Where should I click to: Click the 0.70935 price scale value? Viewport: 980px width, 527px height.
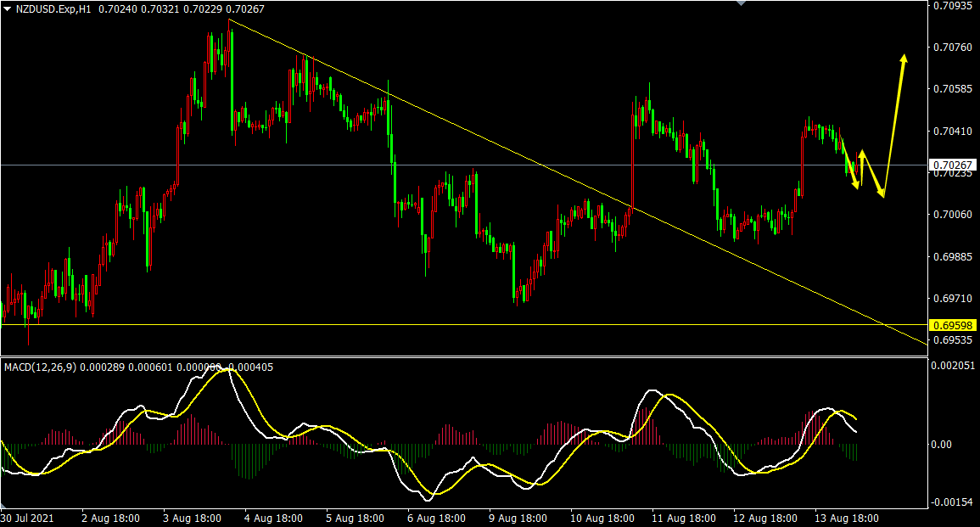tap(954, 6)
